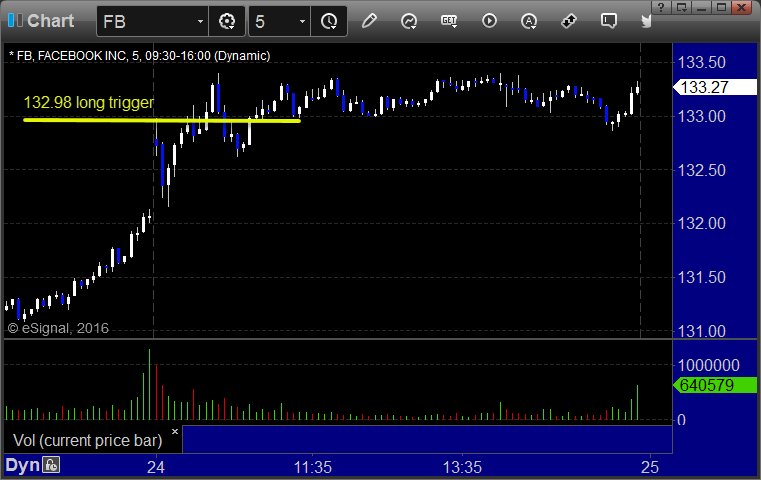Close the Vol study pane

[175, 431]
